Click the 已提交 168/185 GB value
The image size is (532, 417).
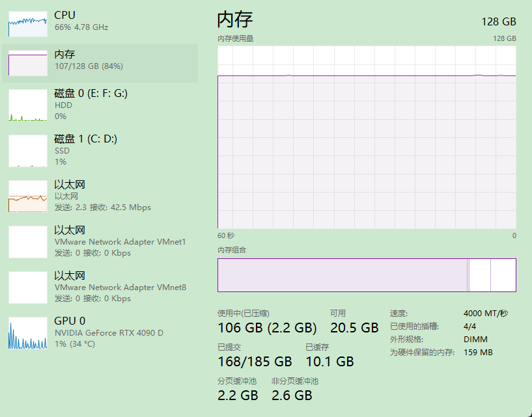click(x=255, y=361)
